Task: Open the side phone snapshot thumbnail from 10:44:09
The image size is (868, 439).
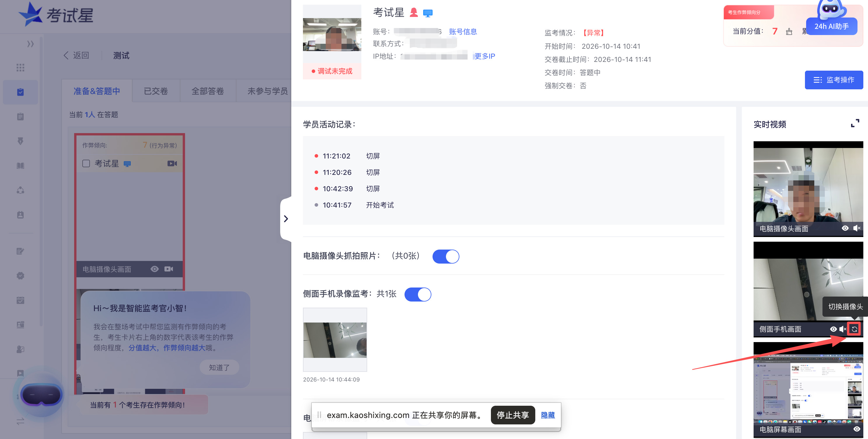Action: [x=335, y=339]
